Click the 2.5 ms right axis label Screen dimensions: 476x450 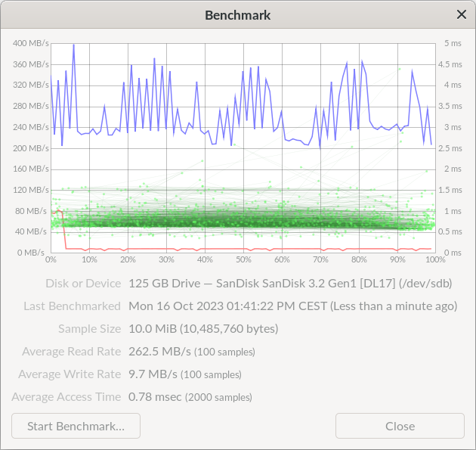(452, 148)
